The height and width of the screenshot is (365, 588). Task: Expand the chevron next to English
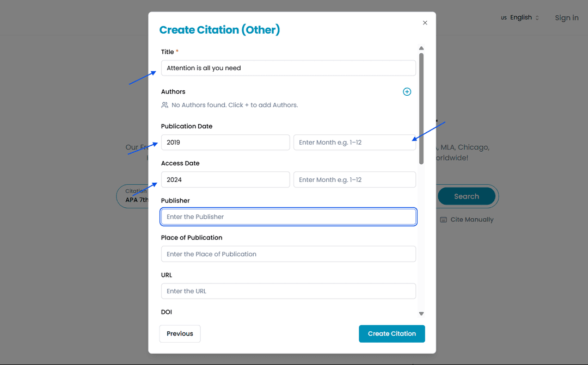tap(536, 17)
